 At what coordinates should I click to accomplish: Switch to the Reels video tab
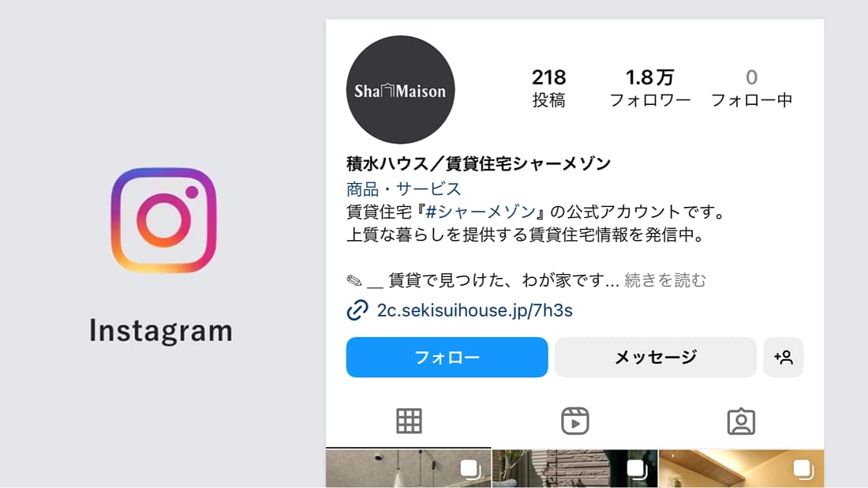(574, 421)
